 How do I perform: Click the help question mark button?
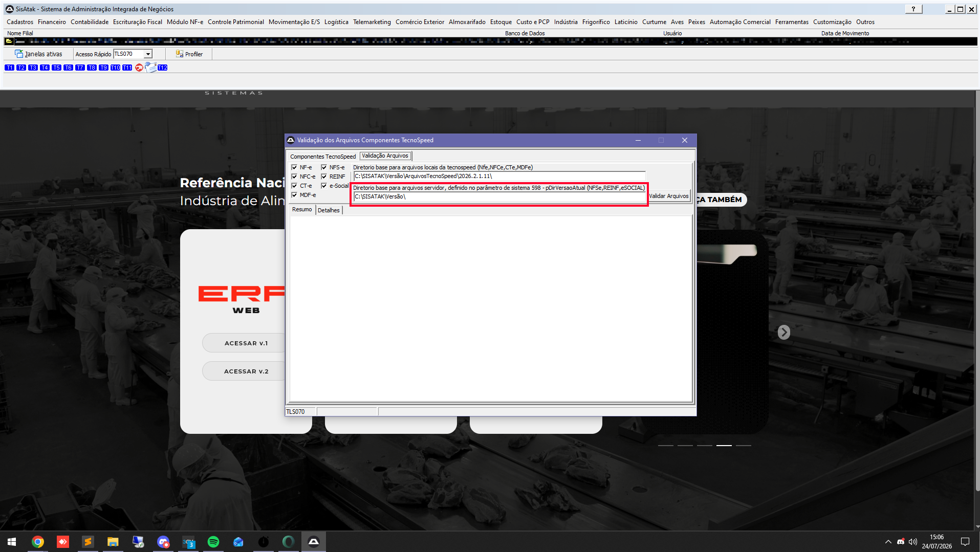click(x=913, y=9)
